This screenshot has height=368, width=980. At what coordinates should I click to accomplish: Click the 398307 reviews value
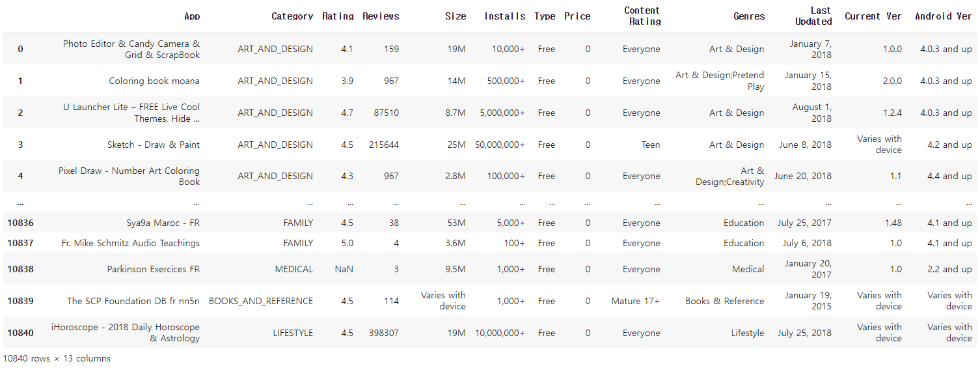pos(383,333)
